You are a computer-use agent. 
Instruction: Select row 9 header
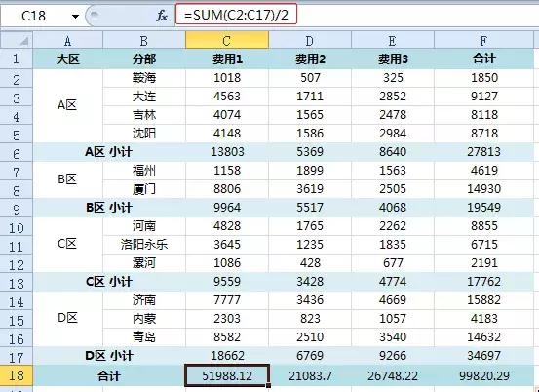coord(17,208)
